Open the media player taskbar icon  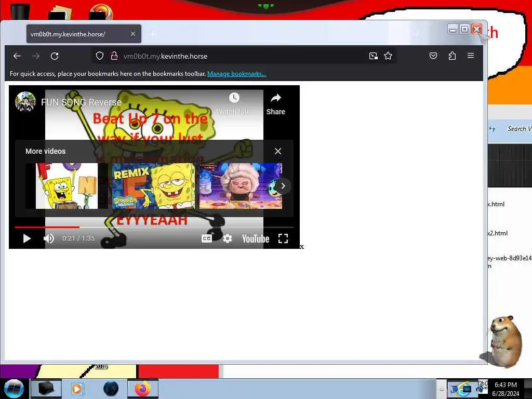click(x=77, y=389)
